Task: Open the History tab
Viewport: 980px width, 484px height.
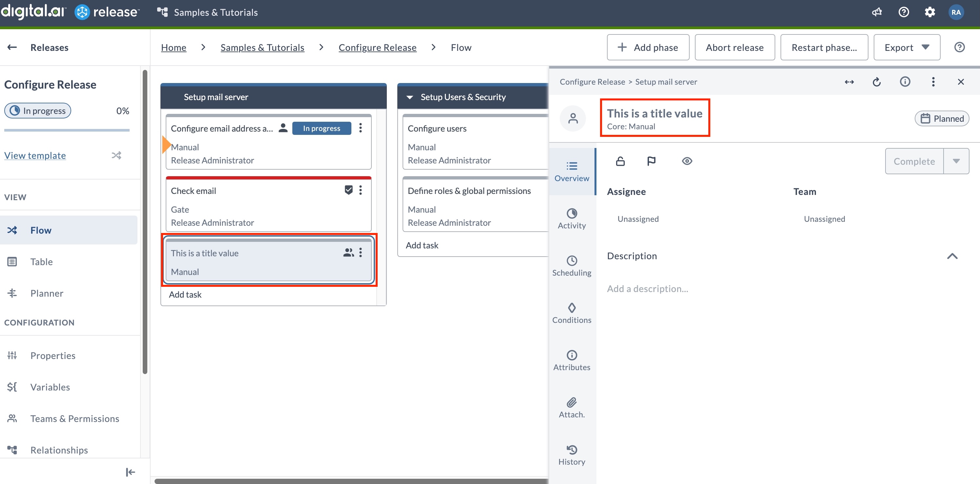Action: pyautogui.click(x=572, y=455)
